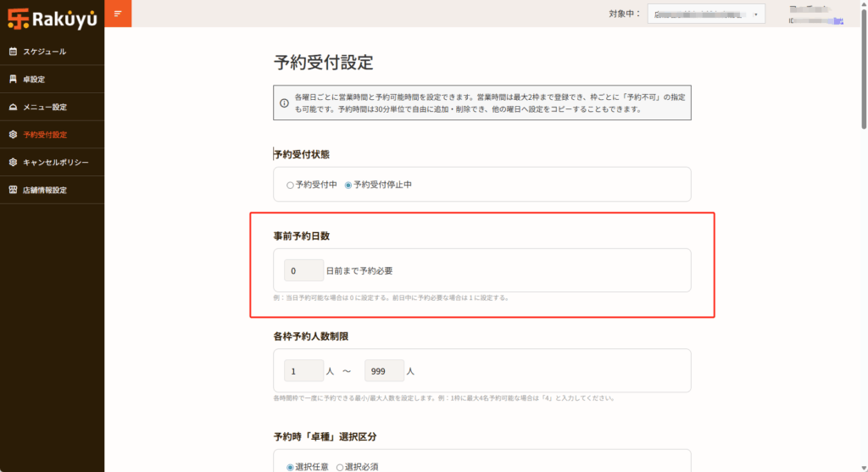Click the 事前予約日数 days input field
The width and height of the screenshot is (868, 472).
(303, 271)
